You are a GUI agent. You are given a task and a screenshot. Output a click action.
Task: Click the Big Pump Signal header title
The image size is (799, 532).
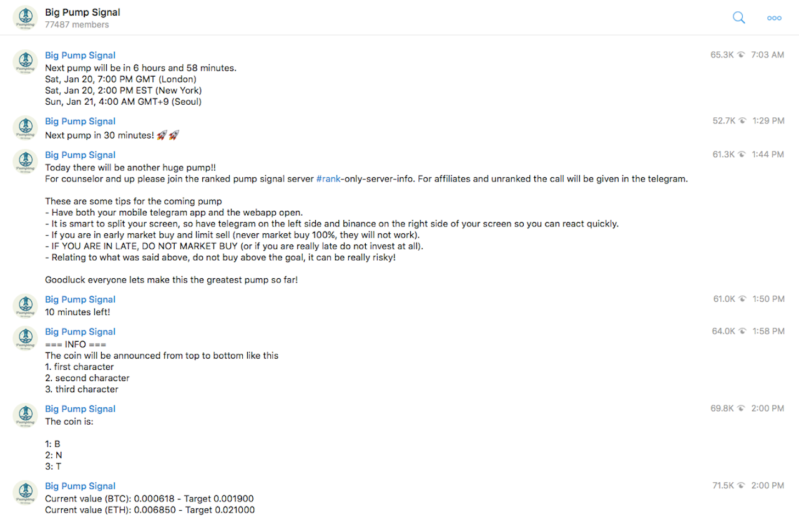(82, 12)
